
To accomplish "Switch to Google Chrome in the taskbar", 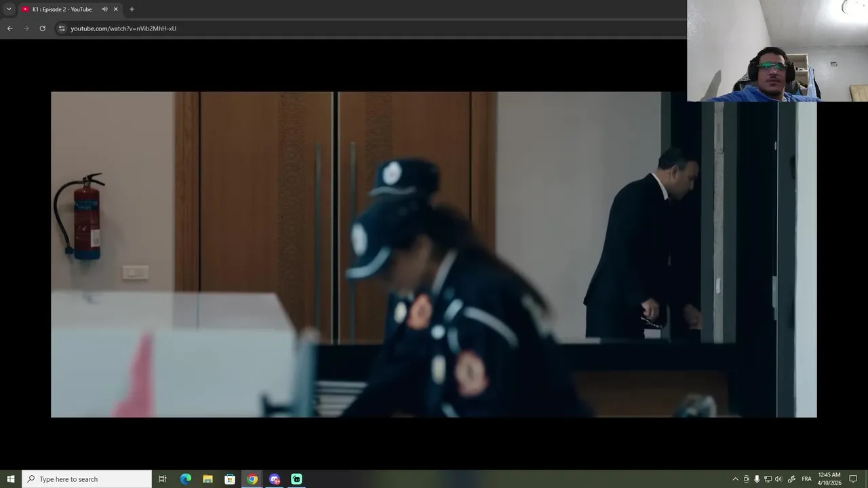I will click(x=252, y=479).
